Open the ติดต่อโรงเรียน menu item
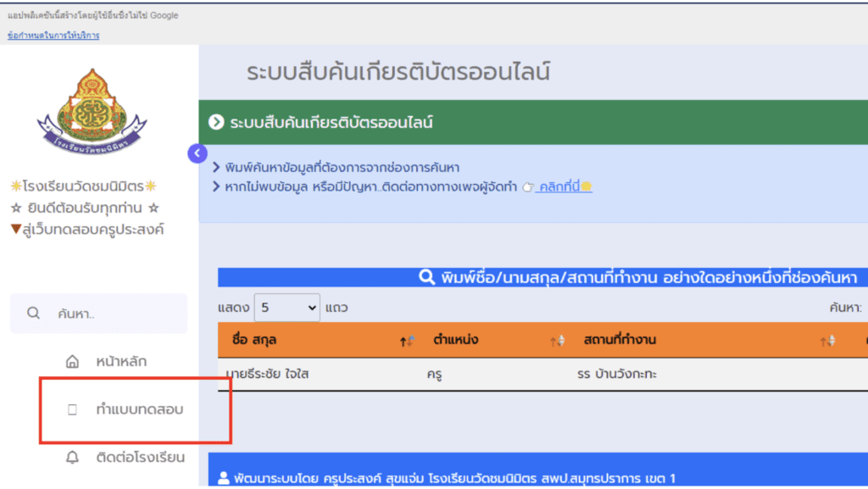Image resolution: width=868 pixels, height=489 pixels. click(140, 458)
